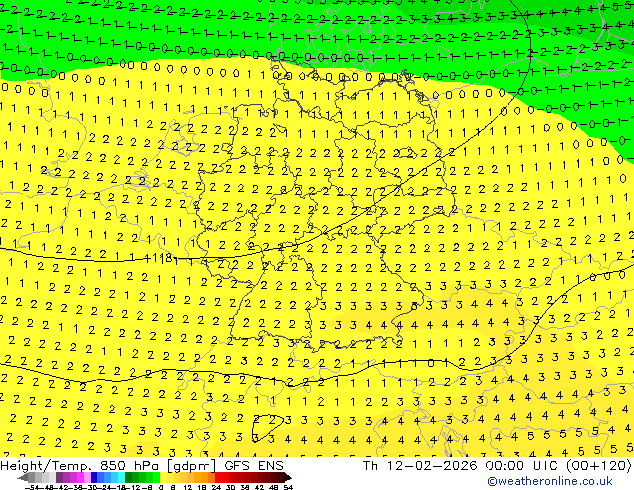
Task: Click the GFS ENS model label
Action: [254, 466]
